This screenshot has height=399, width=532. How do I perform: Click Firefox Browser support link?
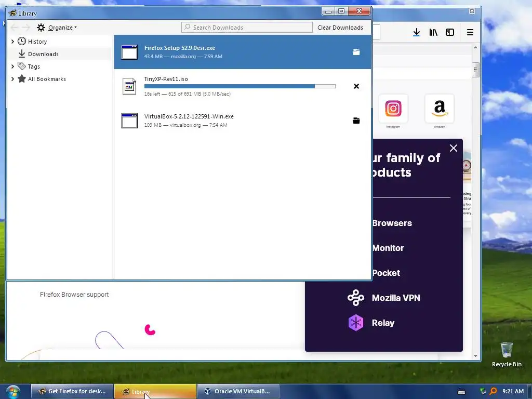click(74, 295)
